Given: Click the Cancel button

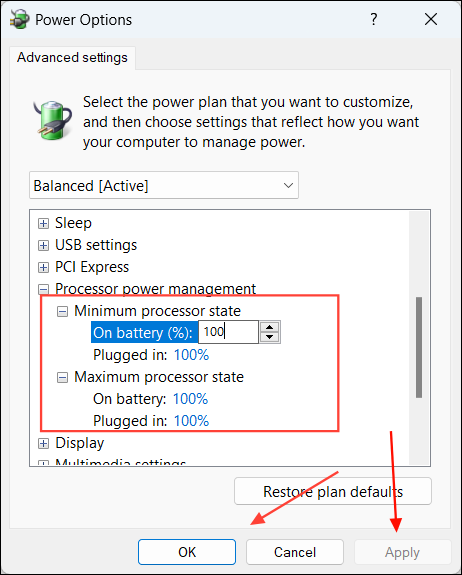Looking at the screenshot, I should point(295,552).
